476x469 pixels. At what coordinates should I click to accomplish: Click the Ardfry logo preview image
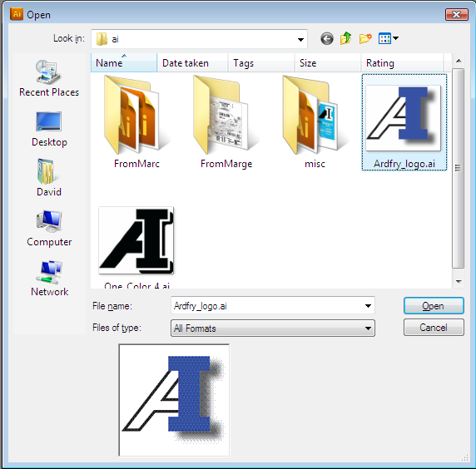pyautogui.click(x=174, y=400)
